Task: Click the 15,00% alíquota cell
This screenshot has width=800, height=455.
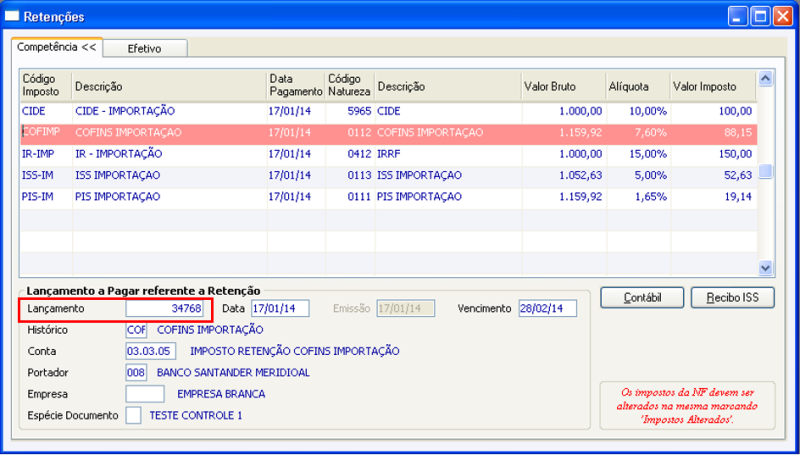Action: (638, 154)
